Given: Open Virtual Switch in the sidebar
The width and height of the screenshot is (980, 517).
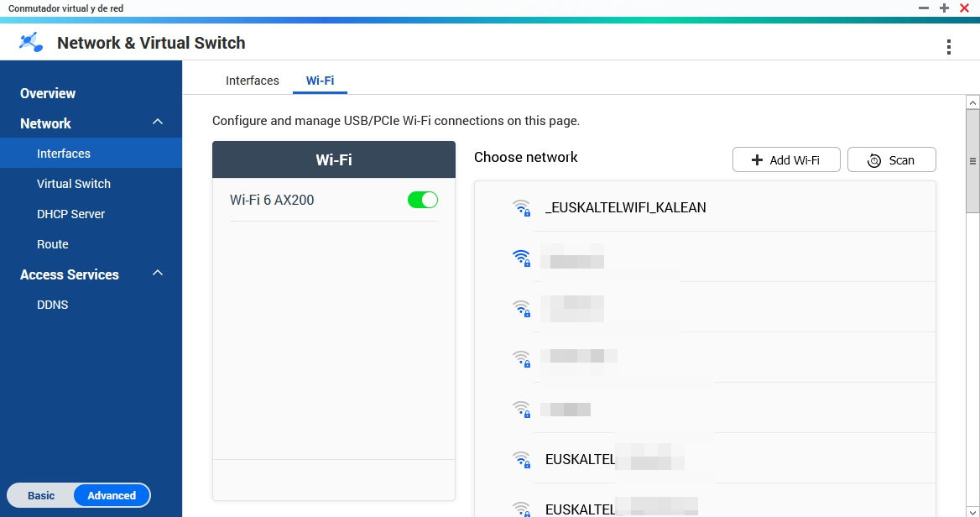Looking at the screenshot, I should click(x=74, y=184).
